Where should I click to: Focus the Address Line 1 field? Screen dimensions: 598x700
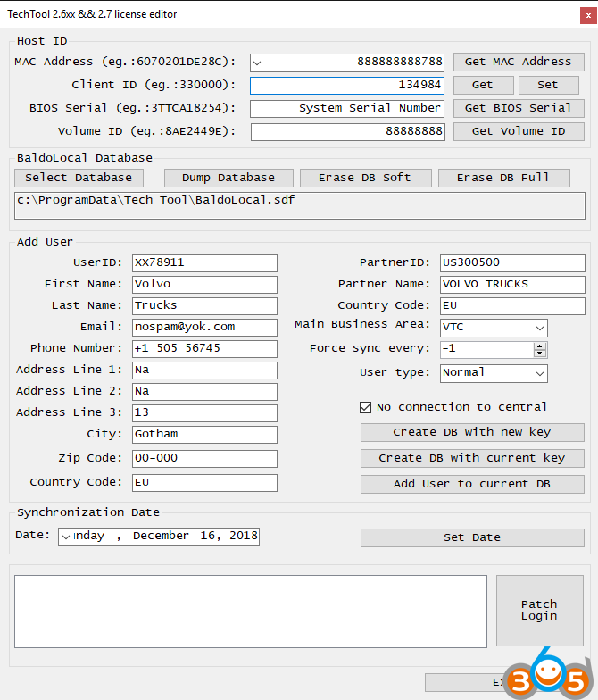[205, 370]
